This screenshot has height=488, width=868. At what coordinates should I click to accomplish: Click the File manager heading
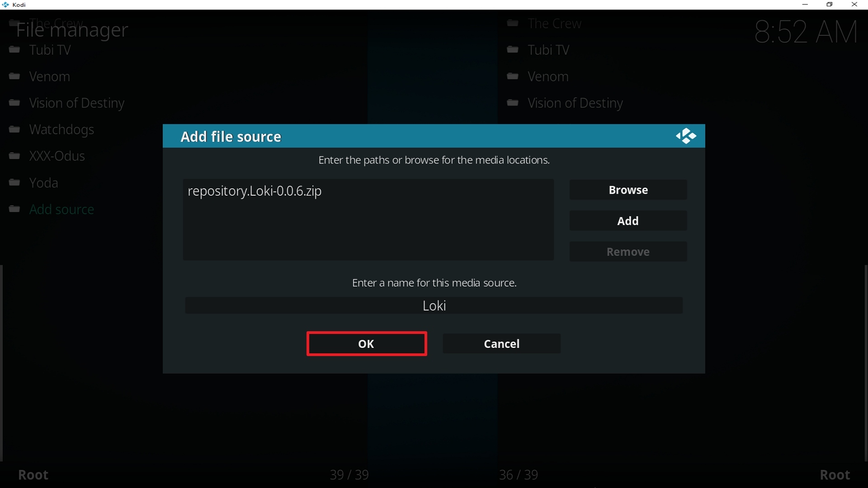click(72, 30)
